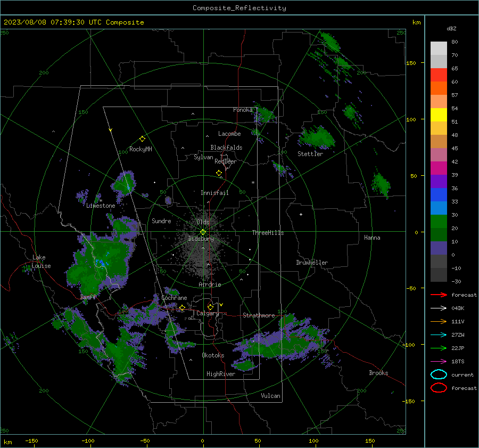This screenshot has width=479, height=448.
Task: Click the Olds town label
Action: [203, 222]
